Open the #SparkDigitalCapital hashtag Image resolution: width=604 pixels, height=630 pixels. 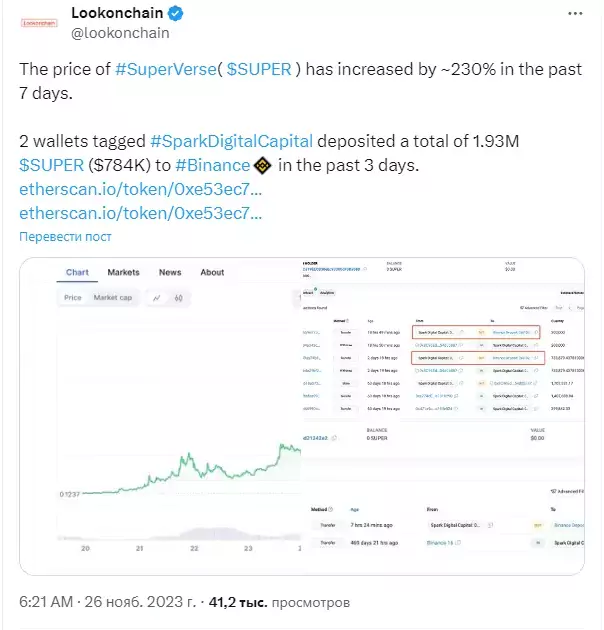coord(231,141)
